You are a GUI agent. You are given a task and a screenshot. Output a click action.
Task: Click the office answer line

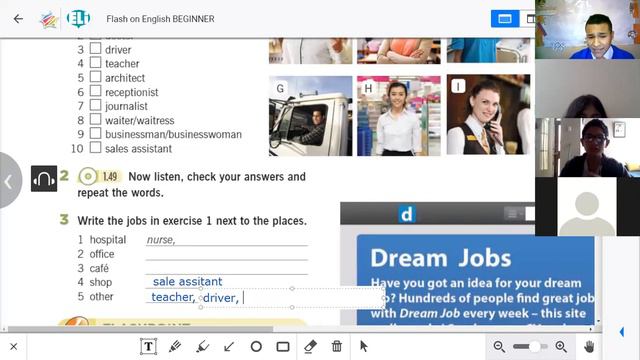(227, 254)
